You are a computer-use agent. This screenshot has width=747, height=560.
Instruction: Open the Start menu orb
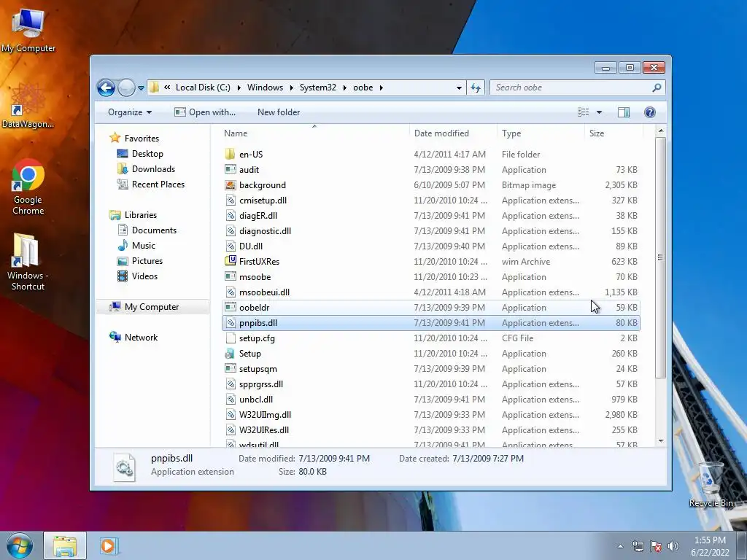coord(19,545)
